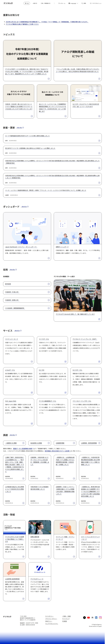This screenshot has height=644, width=106.
Task: Open the 新卒採用 recruitment button
Action: point(27,284)
